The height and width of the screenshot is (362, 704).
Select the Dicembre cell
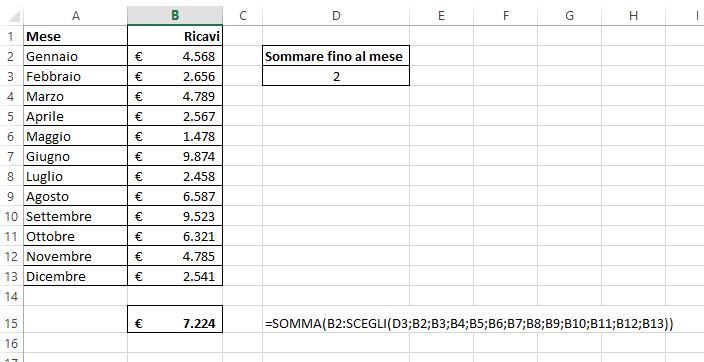click(x=75, y=275)
